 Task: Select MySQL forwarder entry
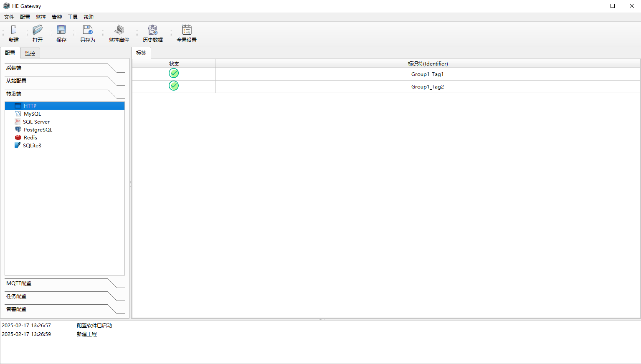32,114
